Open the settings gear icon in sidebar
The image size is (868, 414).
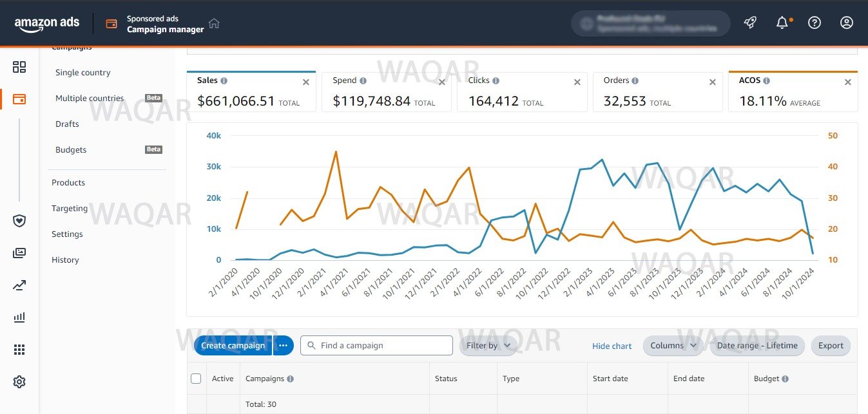pyautogui.click(x=19, y=382)
